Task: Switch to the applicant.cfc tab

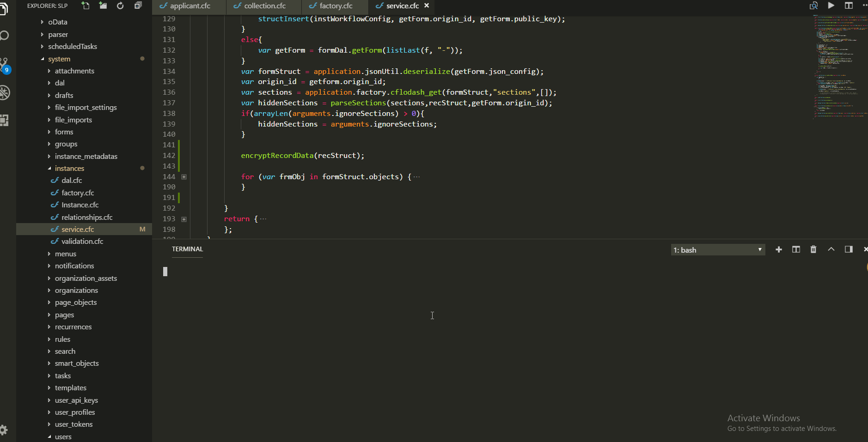Action: point(189,6)
